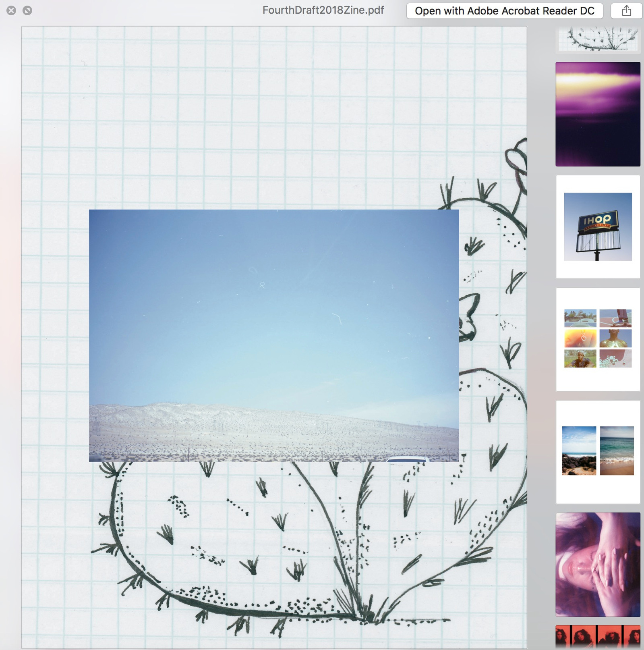Open with Adobe Acrobat Reader DC
The image size is (644, 650).
pos(505,11)
